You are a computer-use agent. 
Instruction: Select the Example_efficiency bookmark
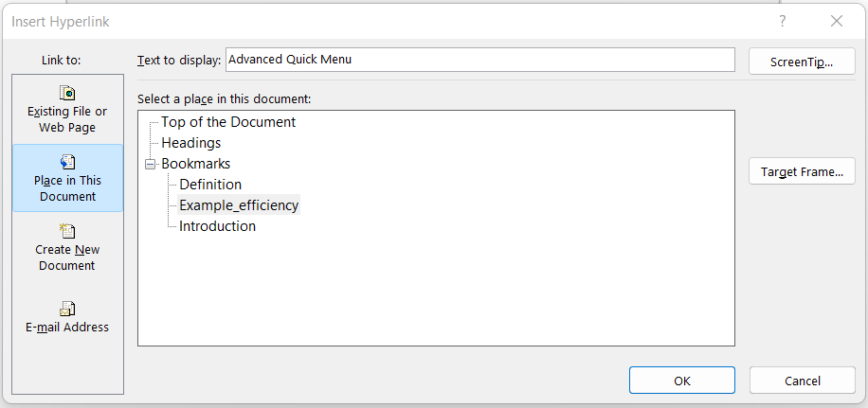[239, 205]
